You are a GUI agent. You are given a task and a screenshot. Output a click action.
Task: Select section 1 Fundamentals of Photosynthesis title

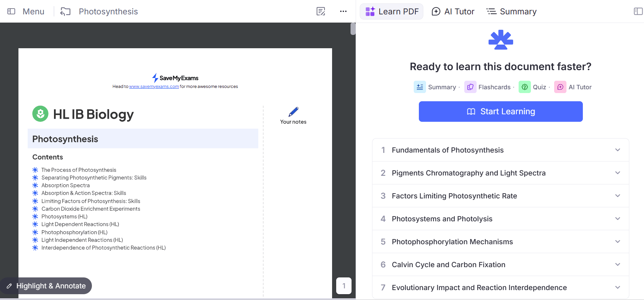click(x=448, y=150)
